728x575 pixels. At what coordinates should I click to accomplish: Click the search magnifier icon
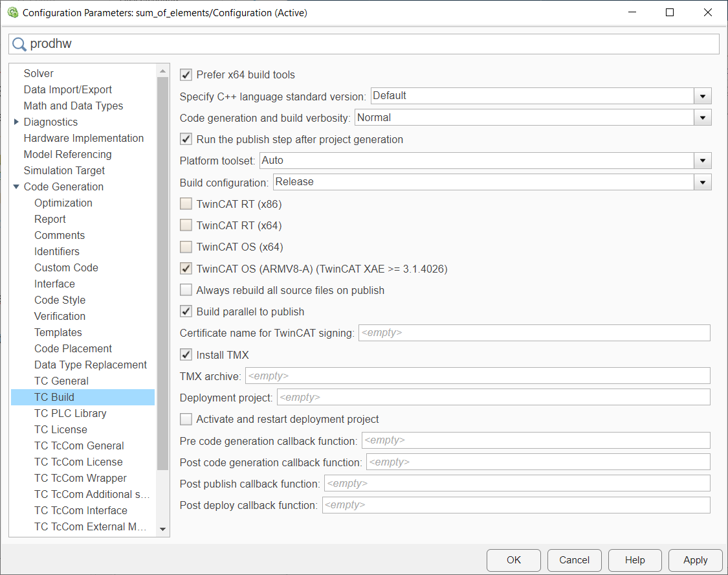pyautogui.click(x=19, y=44)
